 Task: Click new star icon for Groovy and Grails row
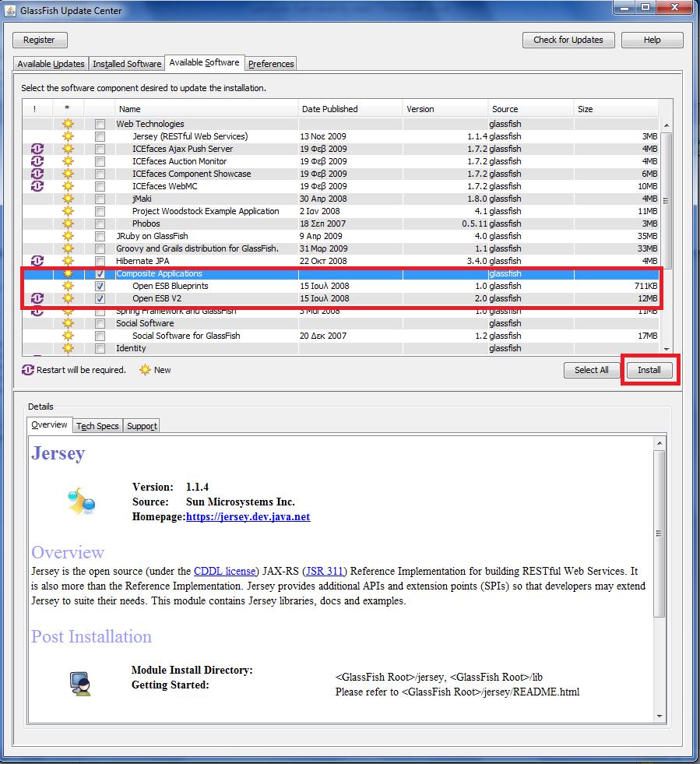coord(68,248)
